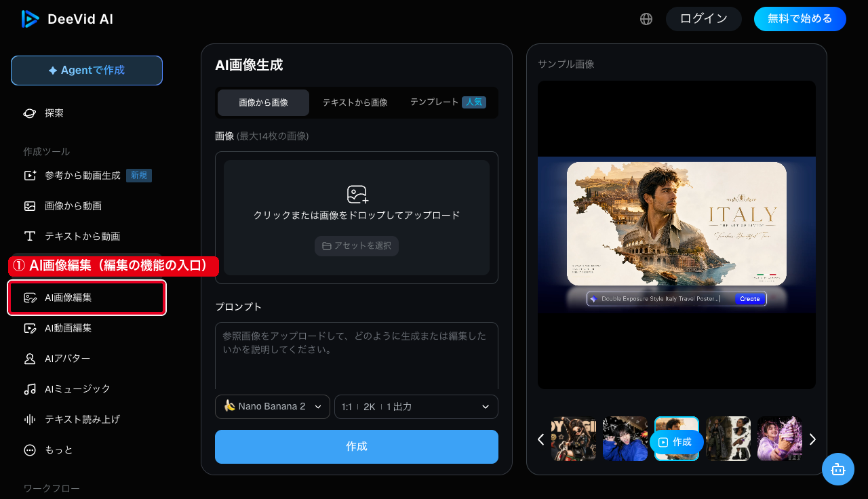Viewport: 868px width, 499px height.
Task: Open テキスト読み上げ in sidebar
Action: pyautogui.click(x=87, y=419)
